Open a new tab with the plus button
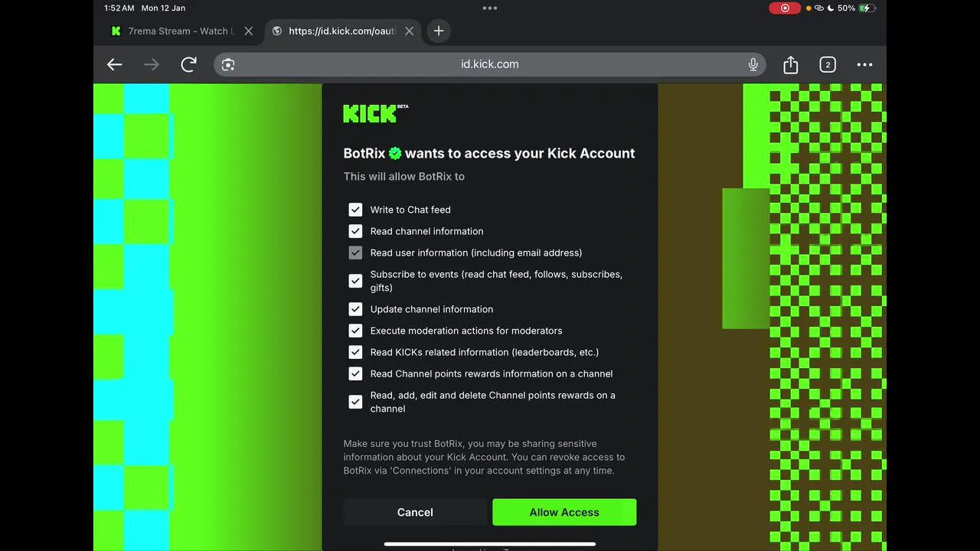This screenshot has width=980, height=551. (x=439, y=31)
